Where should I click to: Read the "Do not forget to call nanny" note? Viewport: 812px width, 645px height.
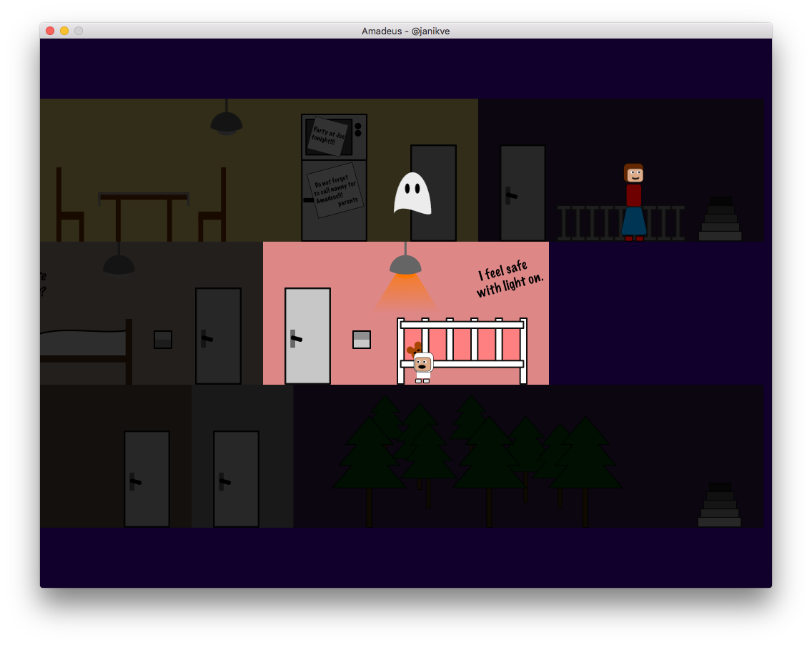pos(336,191)
